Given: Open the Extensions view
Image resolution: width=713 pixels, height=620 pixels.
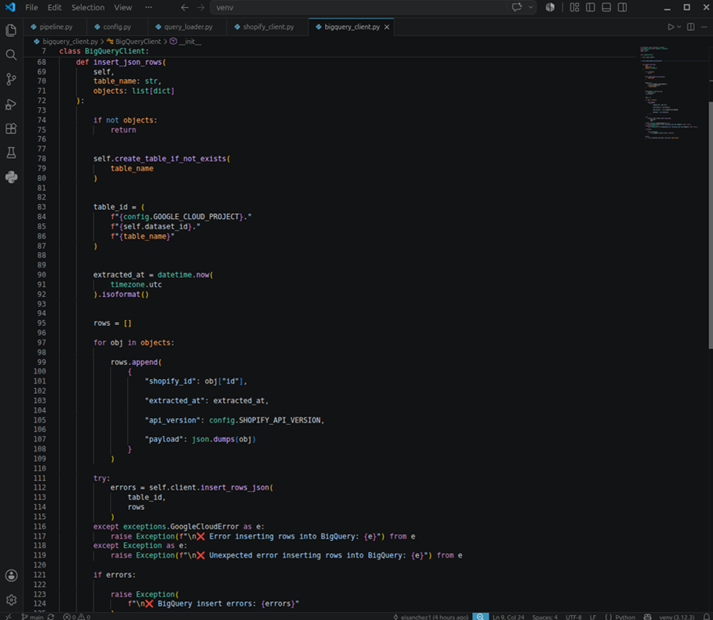Looking at the screenshot, I should pyautogui.click(x=11, y=129).
